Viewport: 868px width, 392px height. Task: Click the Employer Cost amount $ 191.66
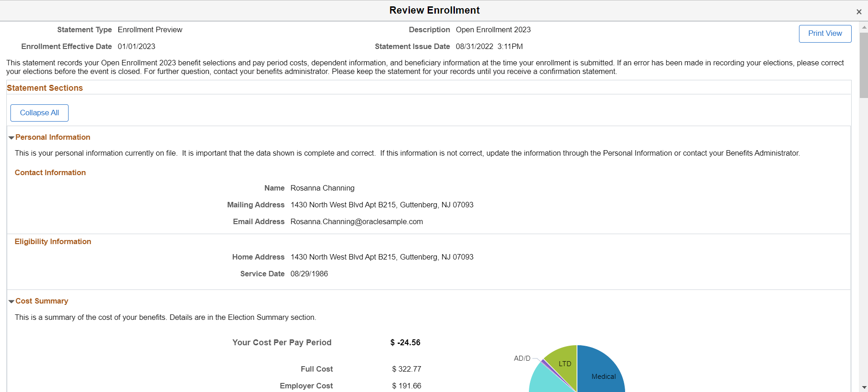click(x=407, y=386)
